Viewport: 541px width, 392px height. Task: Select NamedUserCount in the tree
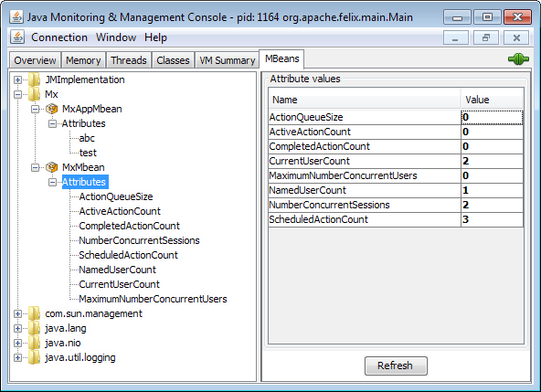117,270
